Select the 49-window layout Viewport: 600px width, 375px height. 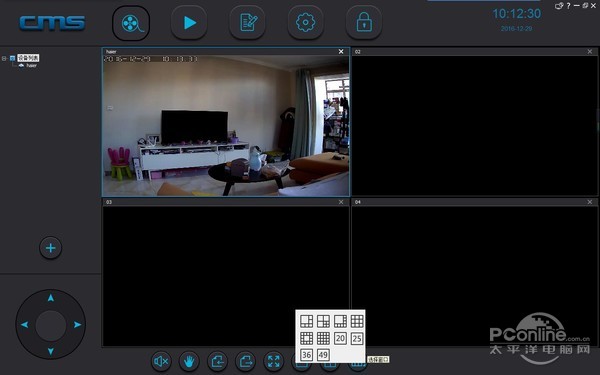click(x=323, y=355)
